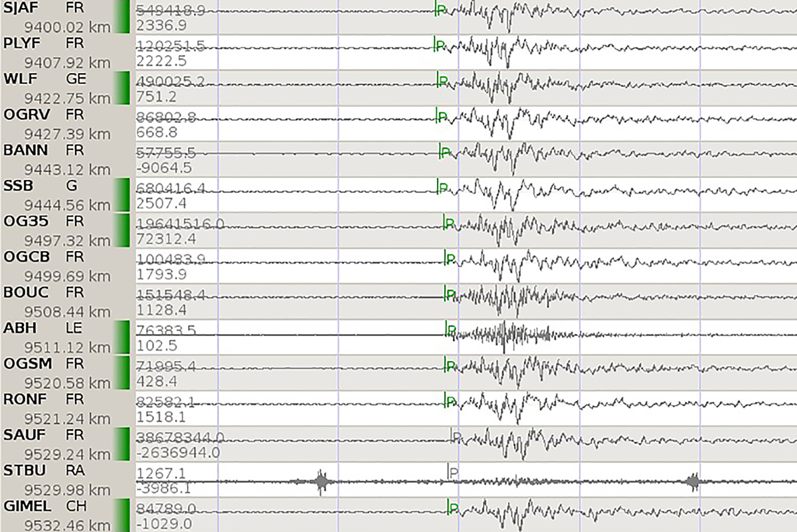Select the SJAF station label
Screen dimensions: 797x532
tap(20, 8)
